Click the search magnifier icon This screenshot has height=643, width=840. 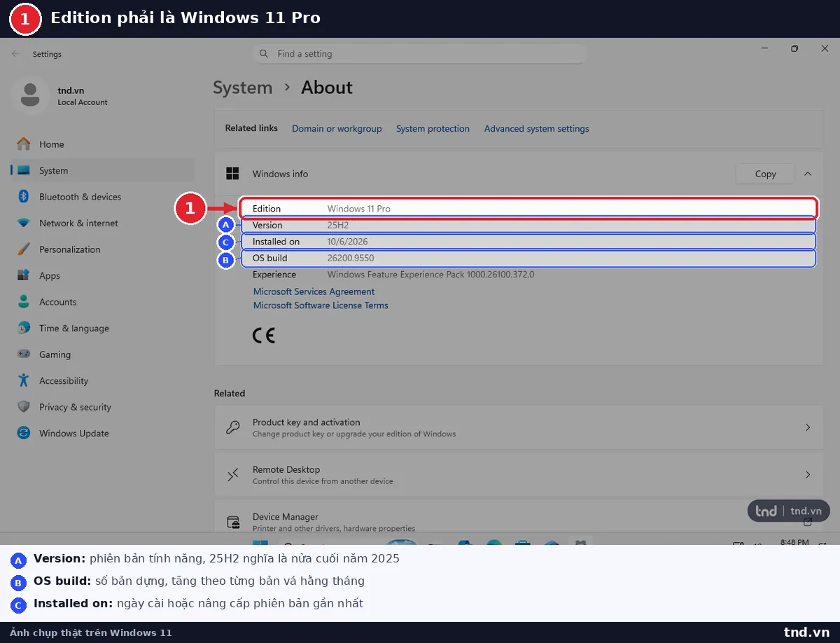point(264,54)
